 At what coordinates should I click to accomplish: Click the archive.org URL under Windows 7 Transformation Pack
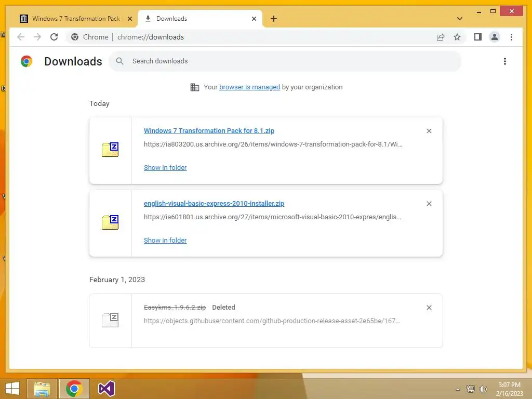[x=273, y=144]
